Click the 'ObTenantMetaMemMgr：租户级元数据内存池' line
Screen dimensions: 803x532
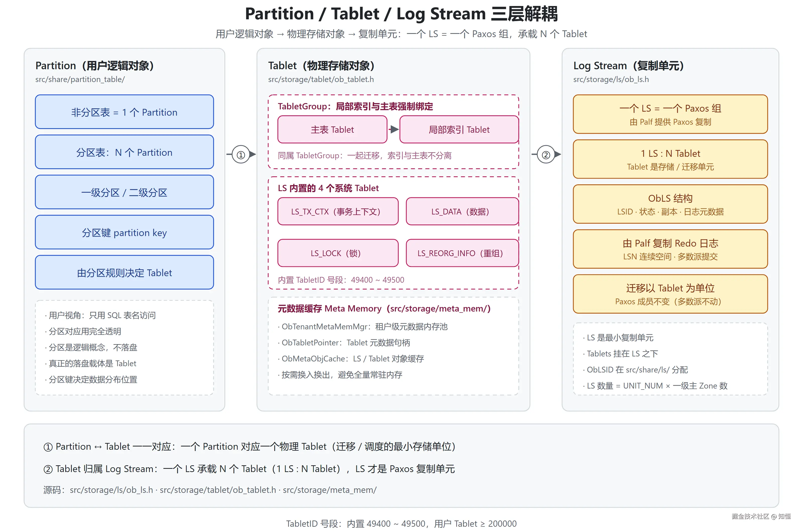[363, 327]
